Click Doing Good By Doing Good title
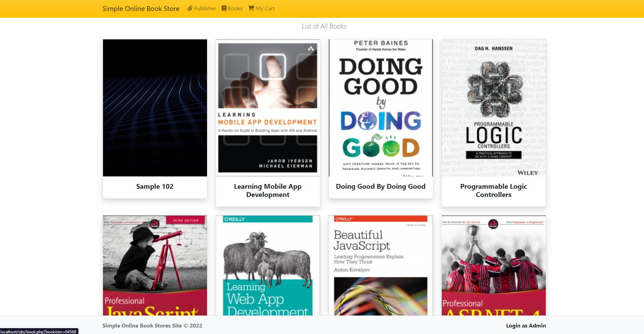644x334 pixels. click(x=381, y=186)
